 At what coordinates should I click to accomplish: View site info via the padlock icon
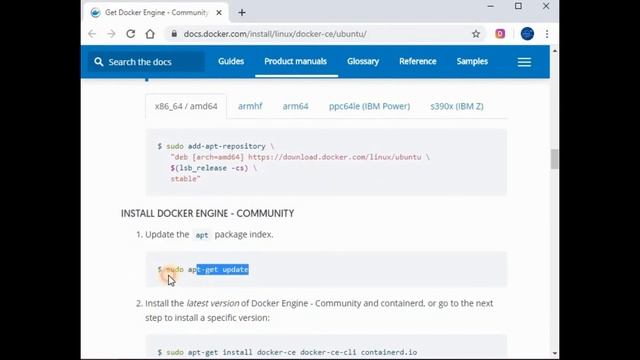(x=174, y=34)
